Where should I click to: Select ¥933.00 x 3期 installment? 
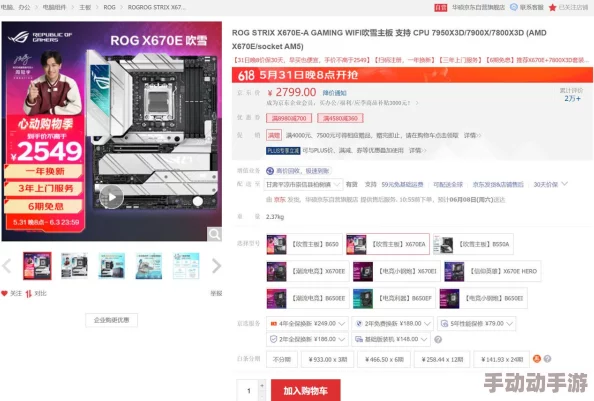point(328,359)
